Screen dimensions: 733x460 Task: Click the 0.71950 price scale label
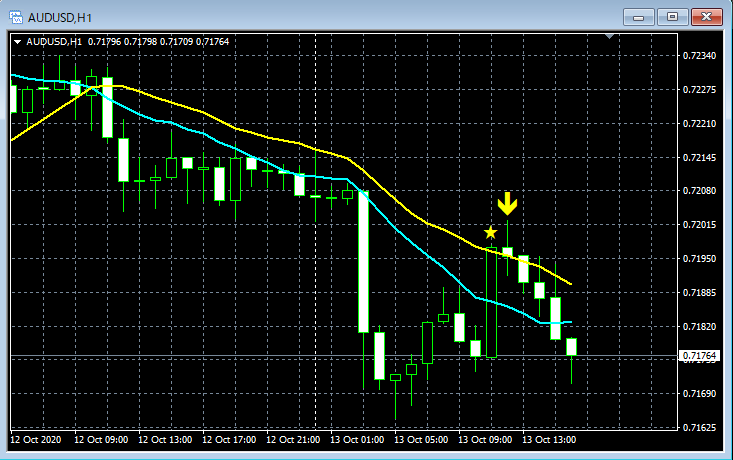click(x=699, y=259)
